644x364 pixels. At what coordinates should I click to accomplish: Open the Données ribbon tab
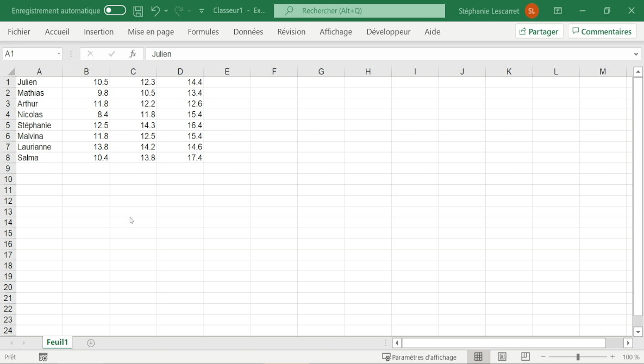pyautogui.click(x=248, y=32)
